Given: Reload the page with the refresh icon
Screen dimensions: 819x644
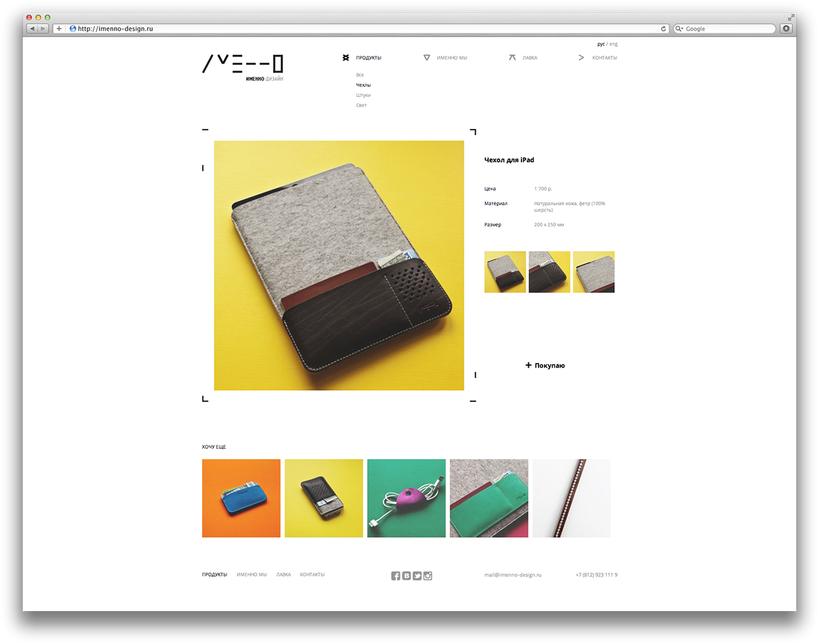Looking at the screenshot, I should [x=663, y=29].
